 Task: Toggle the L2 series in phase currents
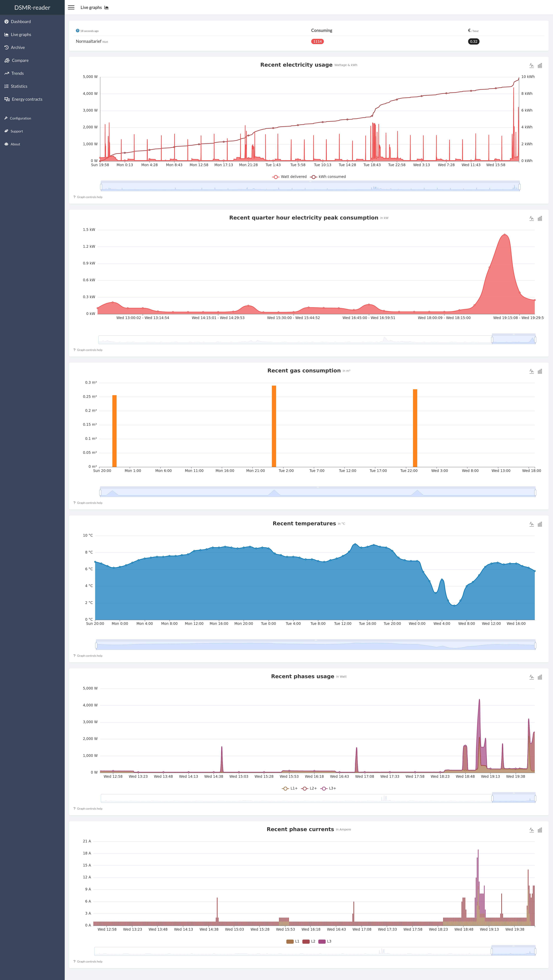pyautogui.click(x=309, y=941)
